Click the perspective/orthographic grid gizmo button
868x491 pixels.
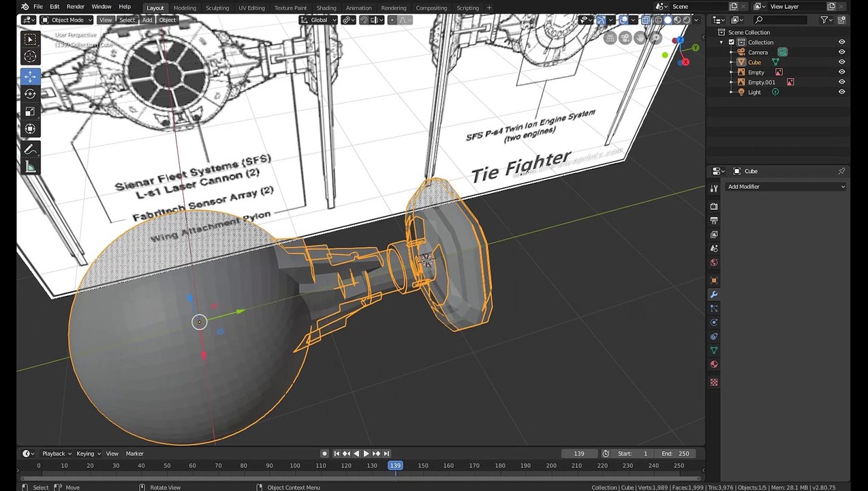pos(610,38)
